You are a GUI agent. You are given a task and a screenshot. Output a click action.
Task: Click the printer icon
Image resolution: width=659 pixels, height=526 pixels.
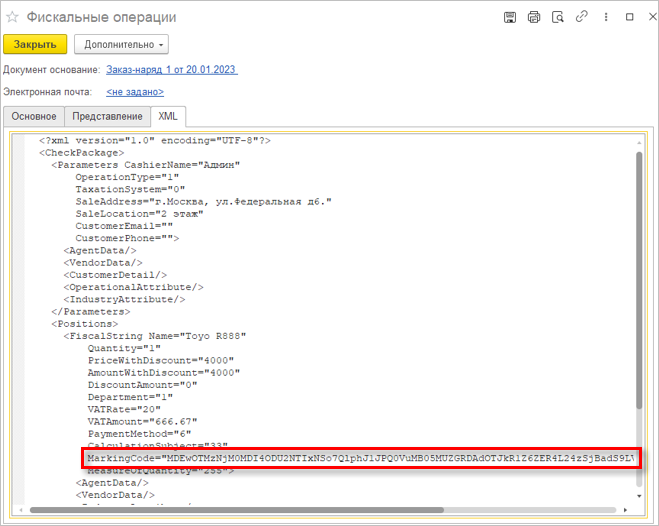534,18
